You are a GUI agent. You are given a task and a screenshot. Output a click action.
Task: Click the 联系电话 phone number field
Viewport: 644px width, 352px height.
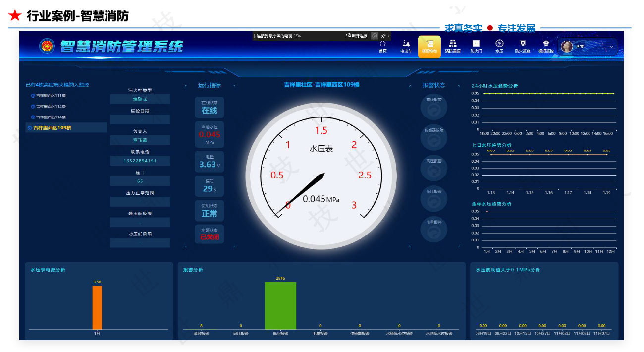(140, 161)
